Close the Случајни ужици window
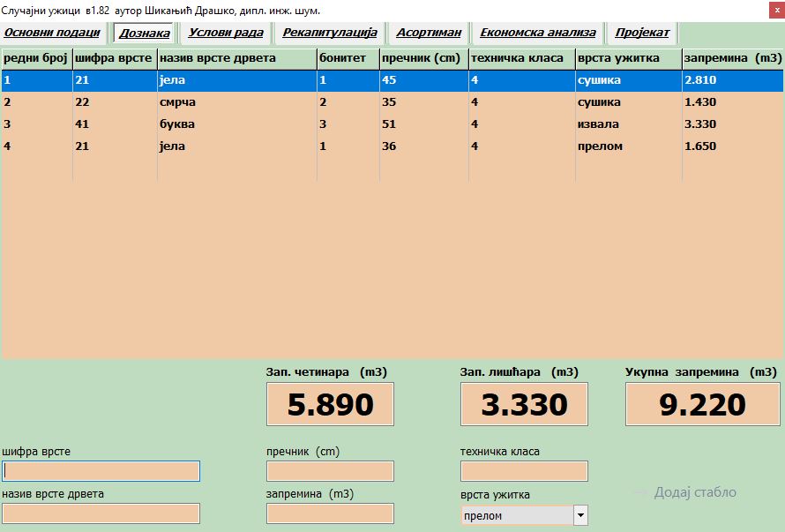The image size is (785, 532). [x=776, y=10]
